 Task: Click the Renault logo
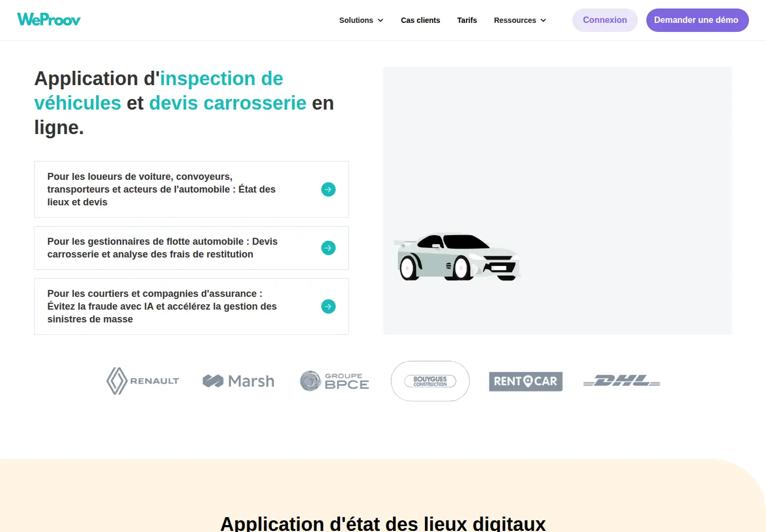tap(143, 381)
